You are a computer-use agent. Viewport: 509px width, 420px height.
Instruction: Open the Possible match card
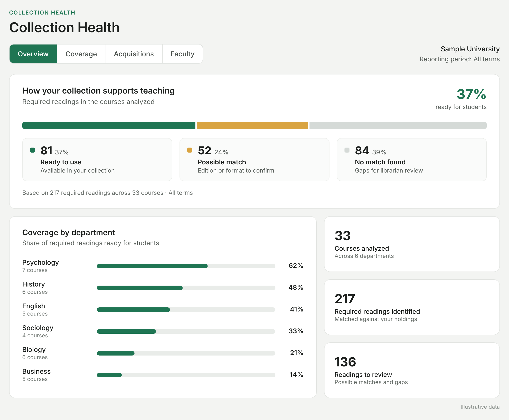254,160
